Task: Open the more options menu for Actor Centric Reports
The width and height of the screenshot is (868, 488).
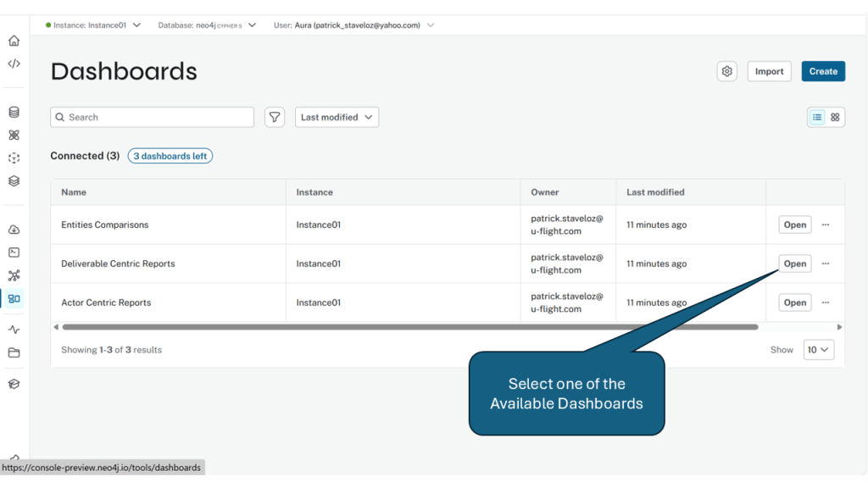Action: point(826,302)
